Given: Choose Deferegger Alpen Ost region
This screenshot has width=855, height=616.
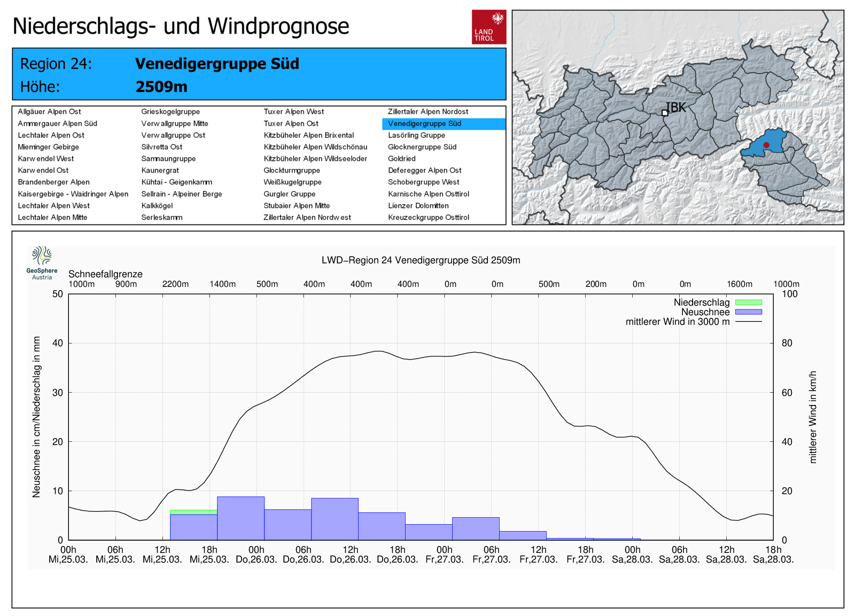Looking at the screenshot, I should 425,170.
